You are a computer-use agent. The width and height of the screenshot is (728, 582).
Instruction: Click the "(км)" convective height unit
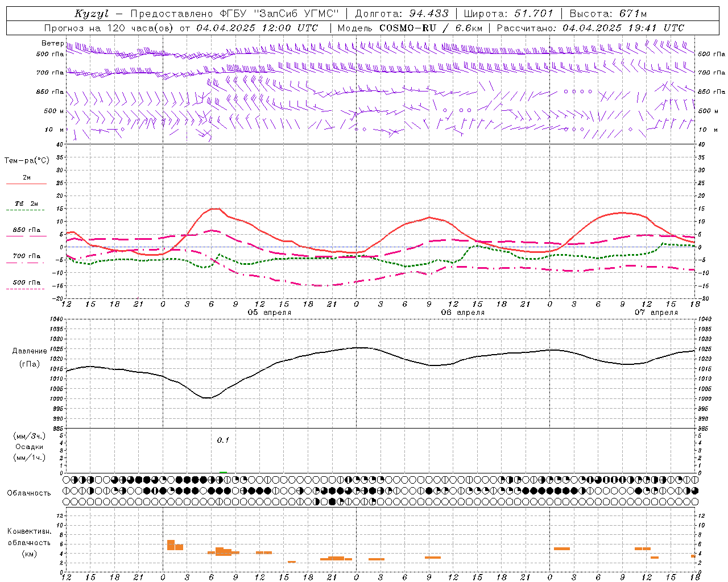(29, 554)
